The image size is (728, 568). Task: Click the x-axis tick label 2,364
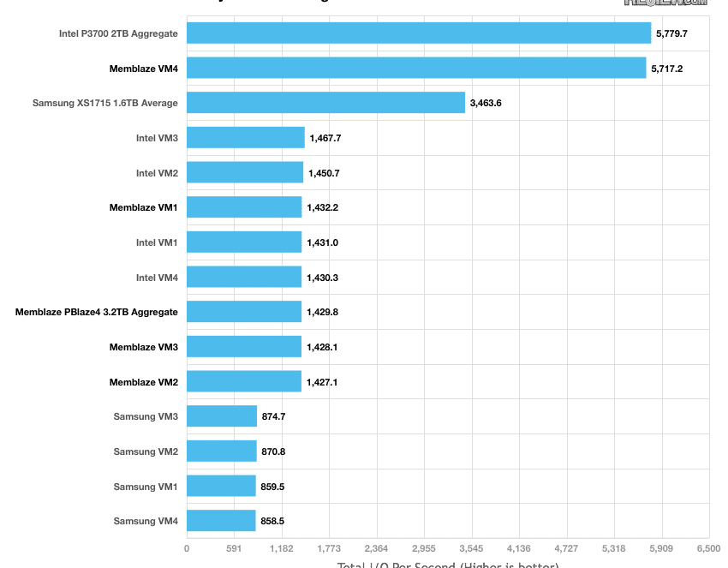pyautogui.click(x=376, y=548)
